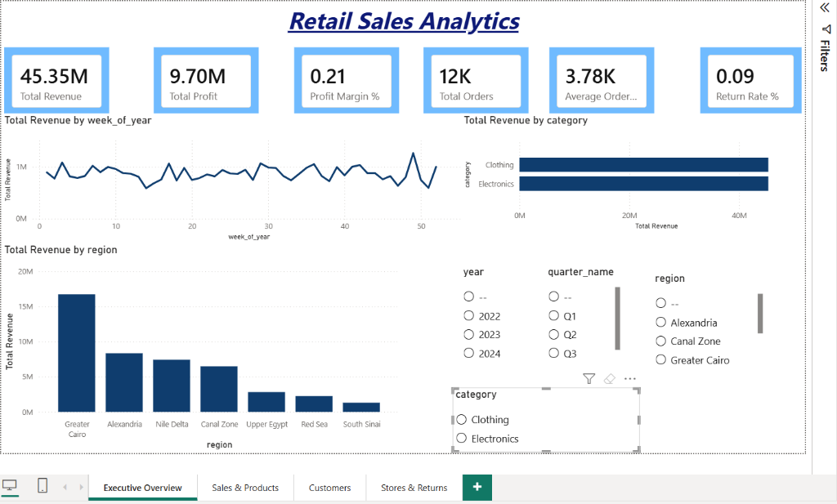This screenshot has height=504, width=837.
Task: Clear selections with the eraser icon
Action: pos(609,379)
